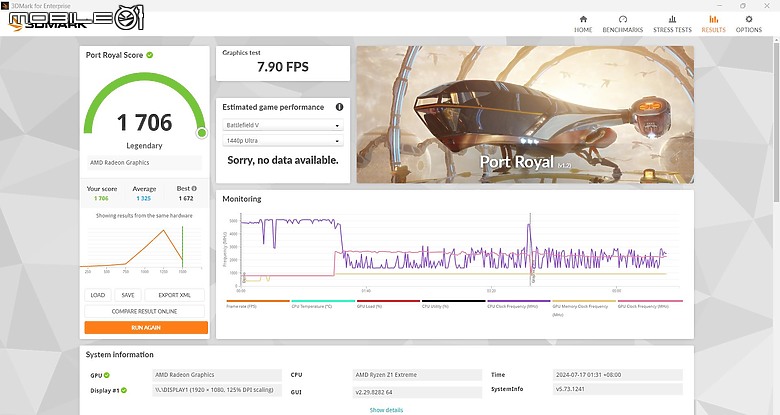
Task: Click the GPU AMD Radeon Graphics system field
Action: click(x=217, y=375)
